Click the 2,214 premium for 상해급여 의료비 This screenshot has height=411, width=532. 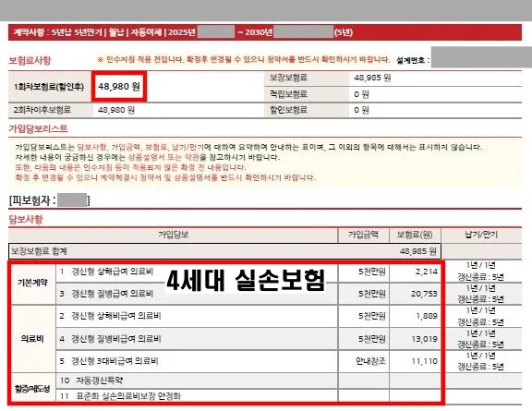tap(427, 272)
